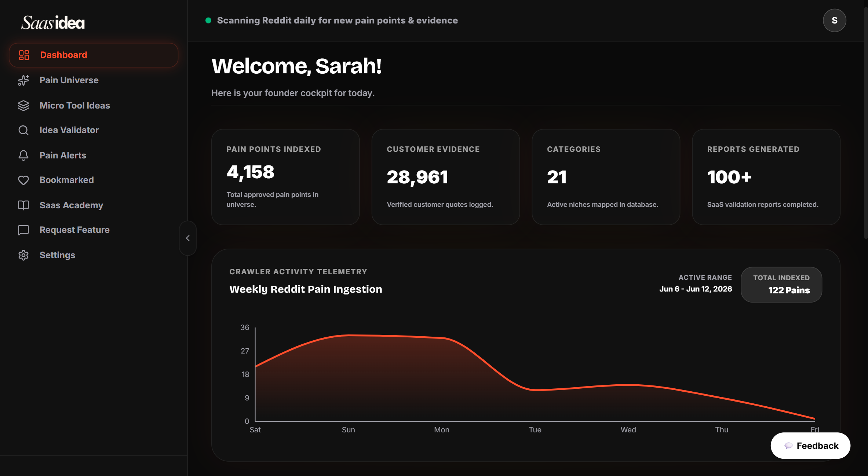Click the Wed label on chart axis

(x=628, y=430)
